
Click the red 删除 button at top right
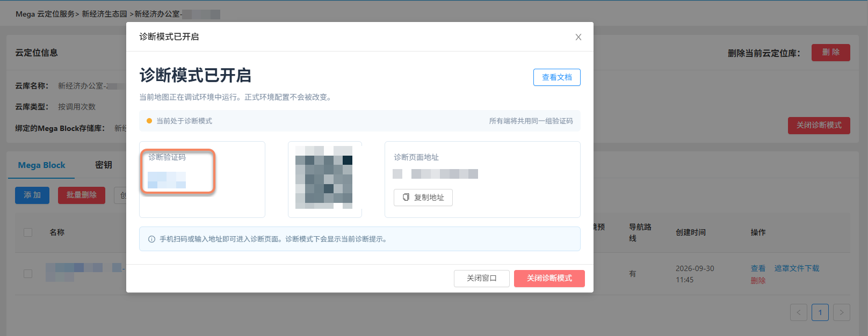[x=831, y=53]
